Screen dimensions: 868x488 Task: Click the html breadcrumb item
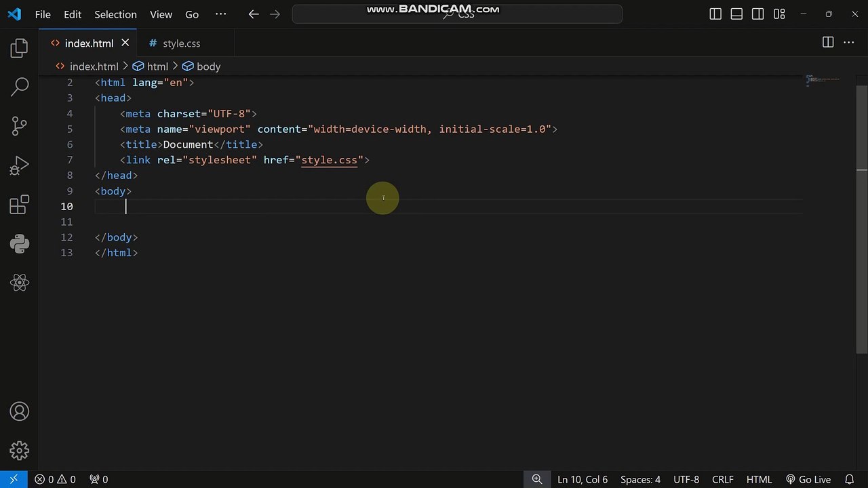[x=150, y=66]
